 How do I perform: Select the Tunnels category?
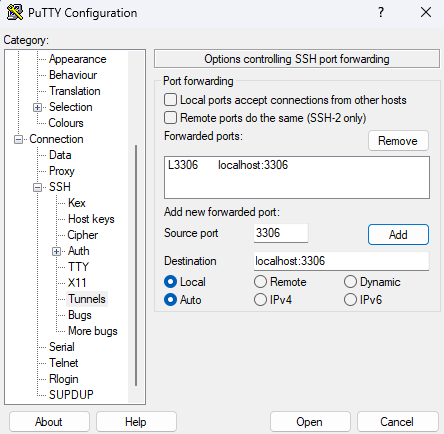click(87, 299)
